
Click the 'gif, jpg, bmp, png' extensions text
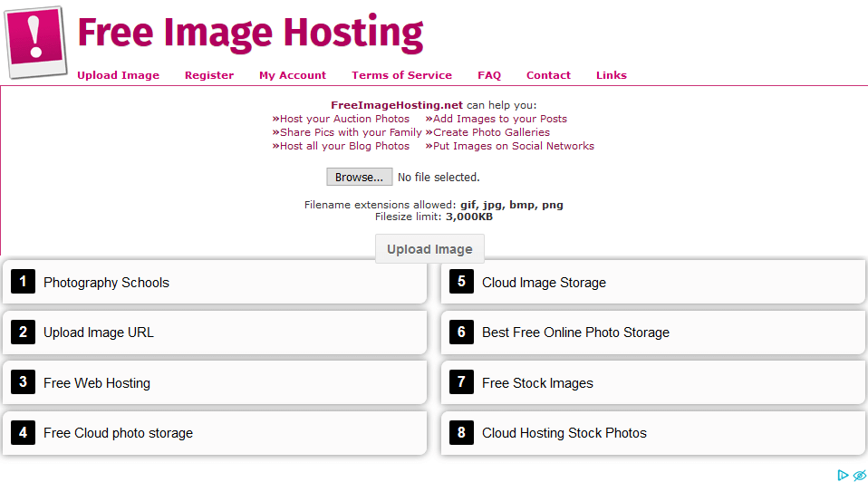click(x=512, y=205)
